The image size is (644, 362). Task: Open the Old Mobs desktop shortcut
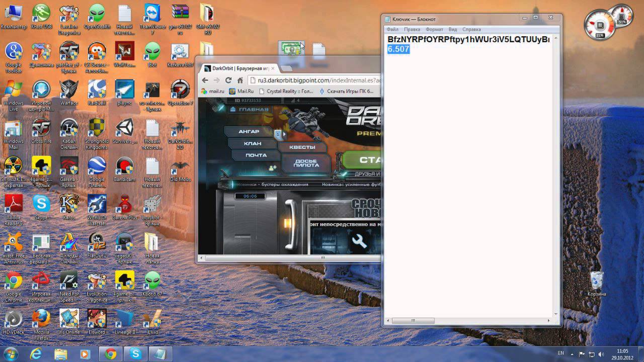click(x=180, y=169)
